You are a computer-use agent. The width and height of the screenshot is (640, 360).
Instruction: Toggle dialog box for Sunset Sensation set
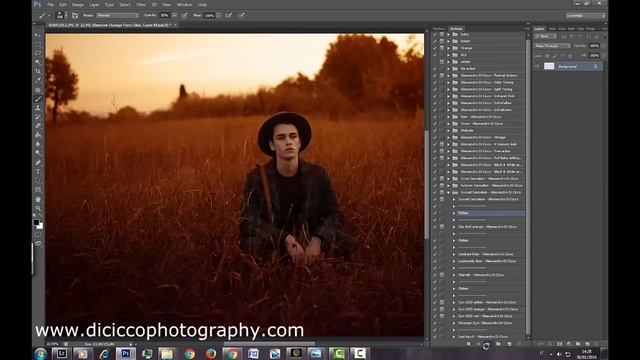click(x=442, y=192)
